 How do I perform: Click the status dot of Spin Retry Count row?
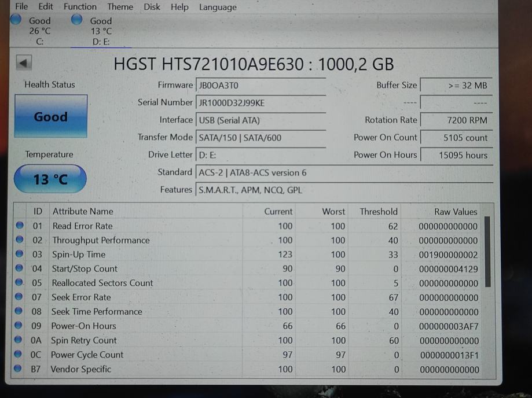point(19,340)
